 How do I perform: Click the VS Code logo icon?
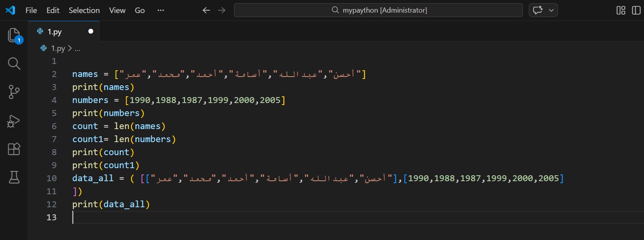click(x=10, y=10)
